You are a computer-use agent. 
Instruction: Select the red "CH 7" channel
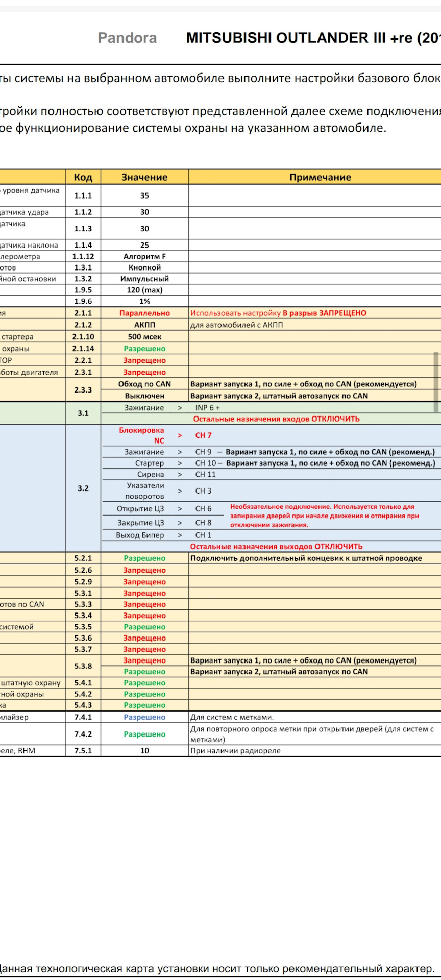pos(203,435)
